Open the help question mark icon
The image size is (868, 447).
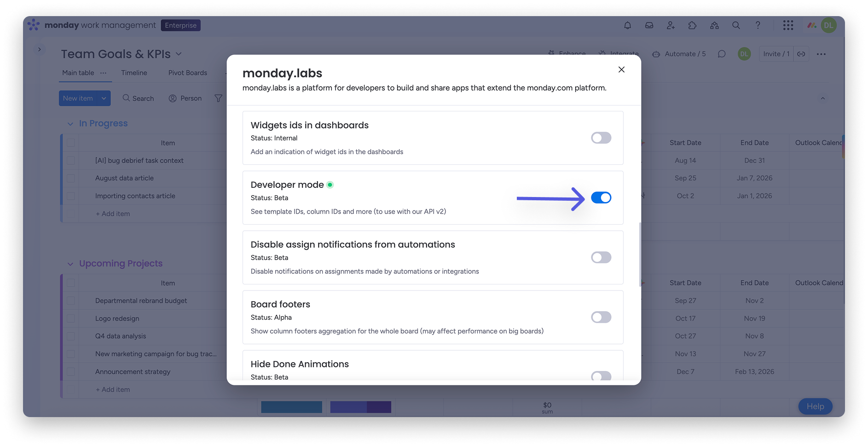(x=758, y=25)
